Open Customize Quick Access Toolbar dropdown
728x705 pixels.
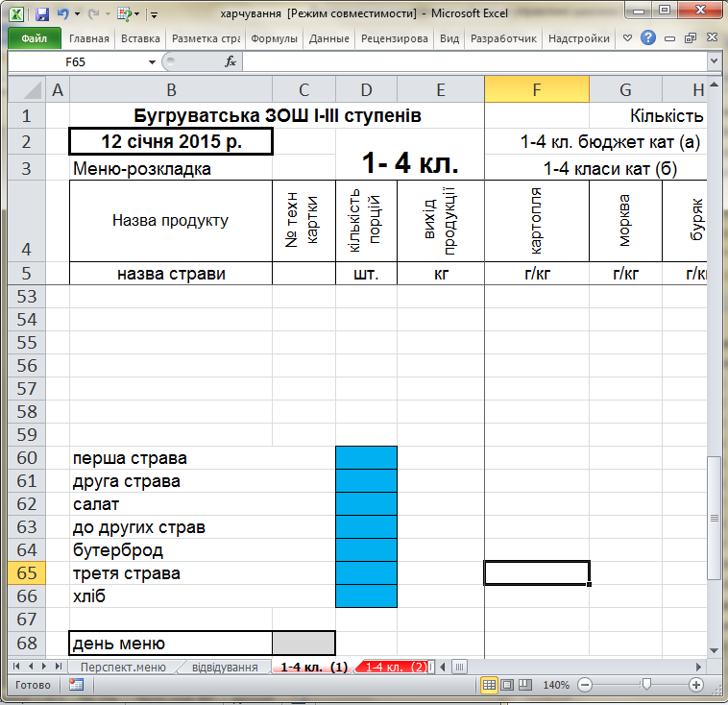click(x=154, y=15)
